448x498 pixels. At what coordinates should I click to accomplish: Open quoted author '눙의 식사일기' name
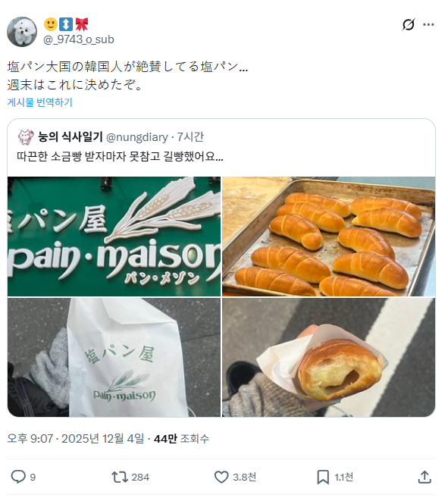(x=70, y=137)
